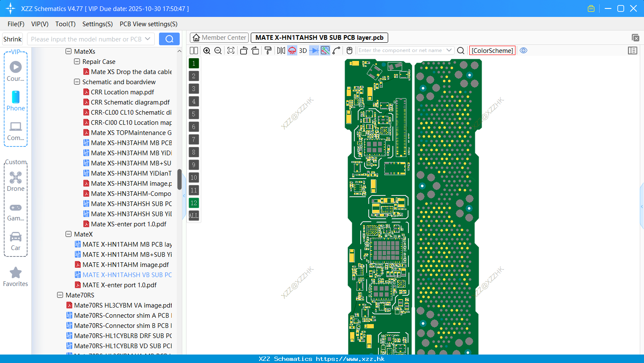Open Drone sidebar category
Screen dimensions: 644x363
16,181
